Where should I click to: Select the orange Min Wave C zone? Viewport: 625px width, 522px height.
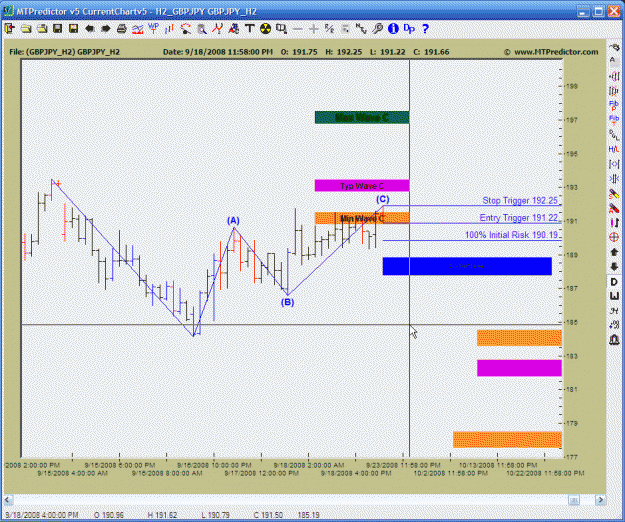click(x=362, y=218)
